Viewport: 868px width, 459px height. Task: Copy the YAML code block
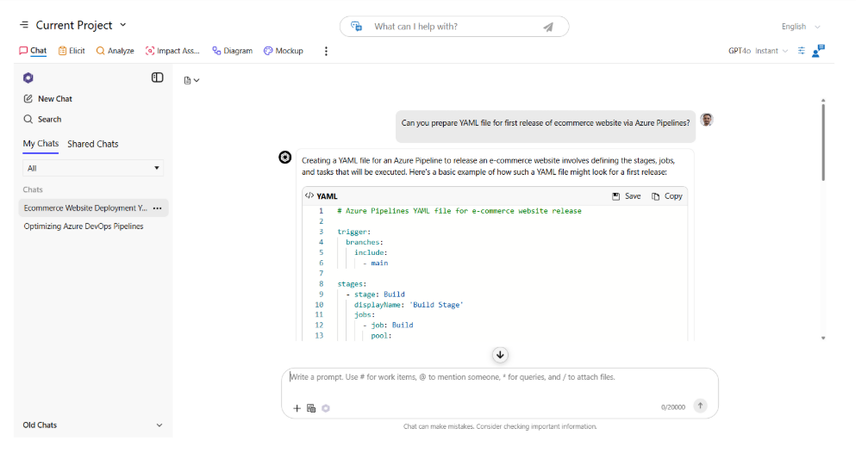pyautogui.click(x=667, y=196)
